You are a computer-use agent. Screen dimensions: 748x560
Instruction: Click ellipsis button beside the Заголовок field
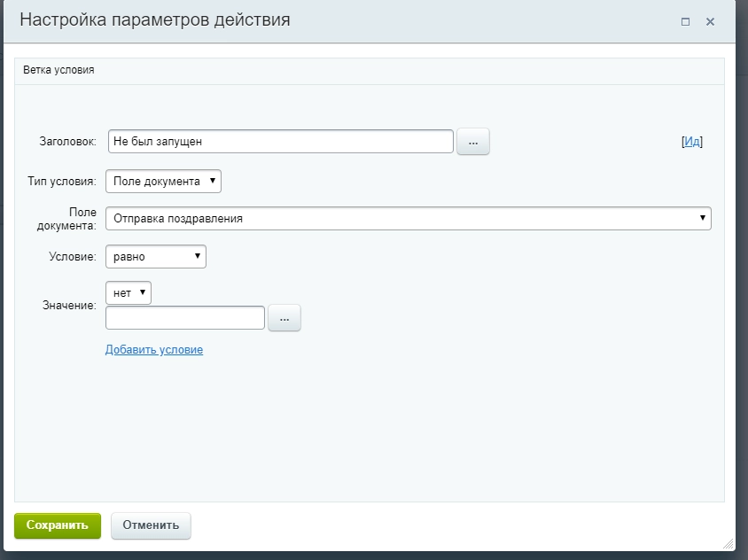[472, 141]
